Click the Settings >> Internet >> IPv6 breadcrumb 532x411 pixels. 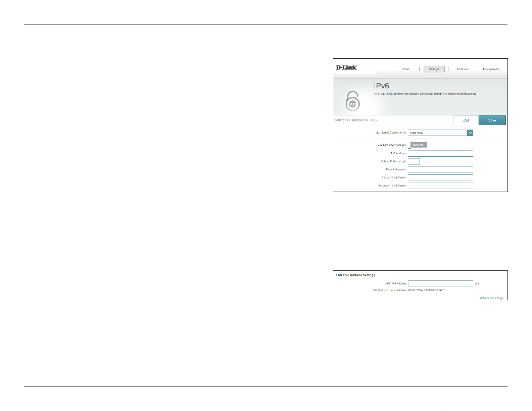coord(355,120)
